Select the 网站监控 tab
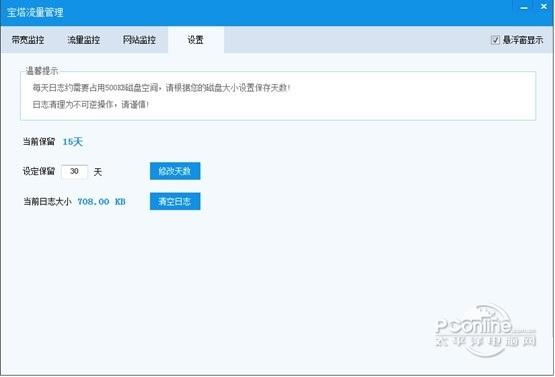This screenshot has height=377, width=555. [x=139, y=40]
